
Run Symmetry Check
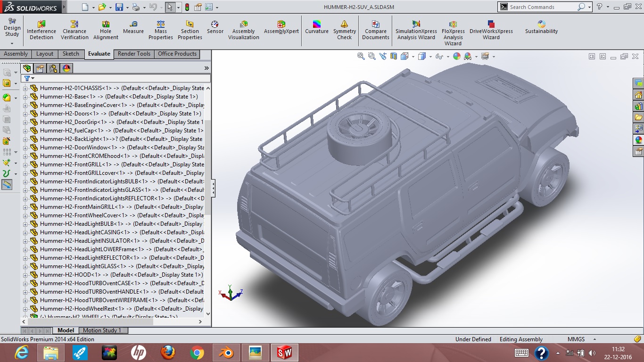click(x=345, y=30)
